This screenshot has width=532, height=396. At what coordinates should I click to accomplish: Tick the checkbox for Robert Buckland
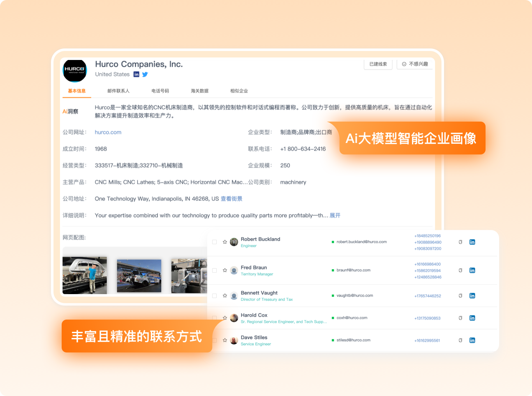point(214,242)
